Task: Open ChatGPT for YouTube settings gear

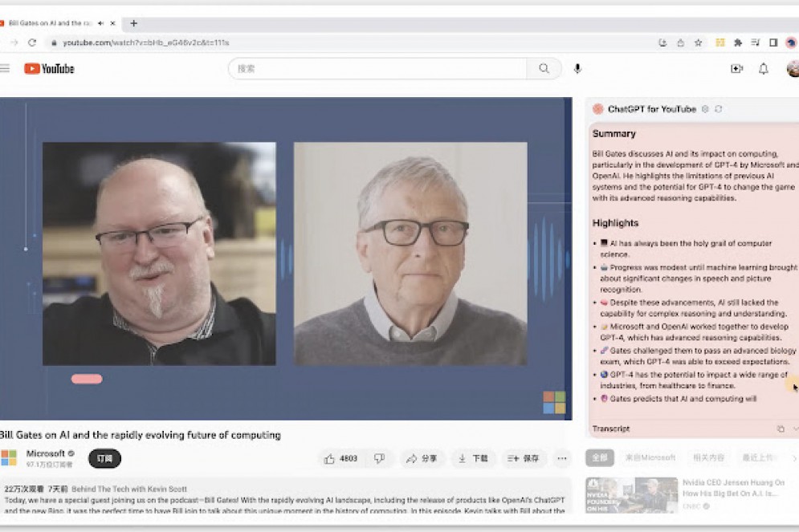Action: click(705, 109)
